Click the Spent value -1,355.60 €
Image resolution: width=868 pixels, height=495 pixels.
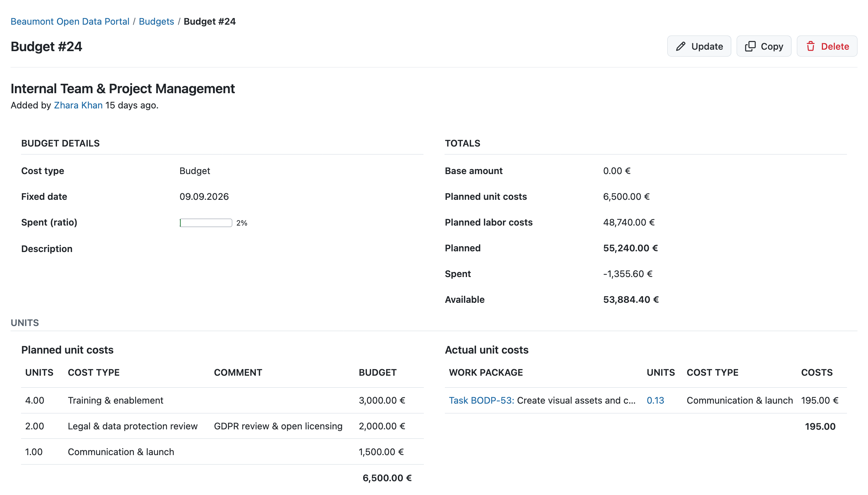(628, 274)
